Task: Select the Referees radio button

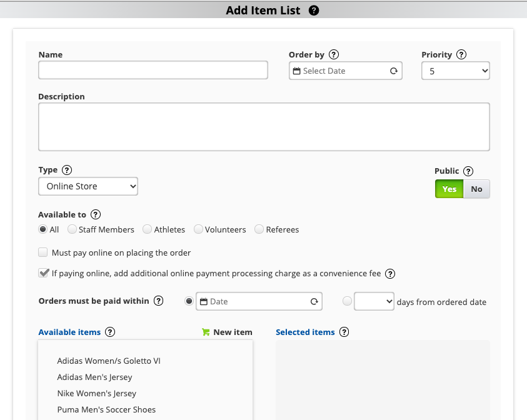Action: click(x=259, y=229)
